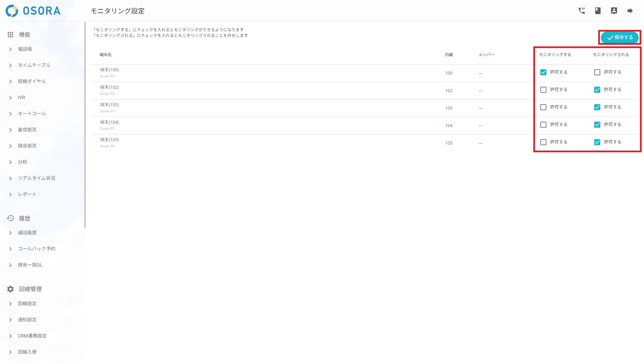Toggle モニタリングされる for 端末(105)

pos(597,142)
